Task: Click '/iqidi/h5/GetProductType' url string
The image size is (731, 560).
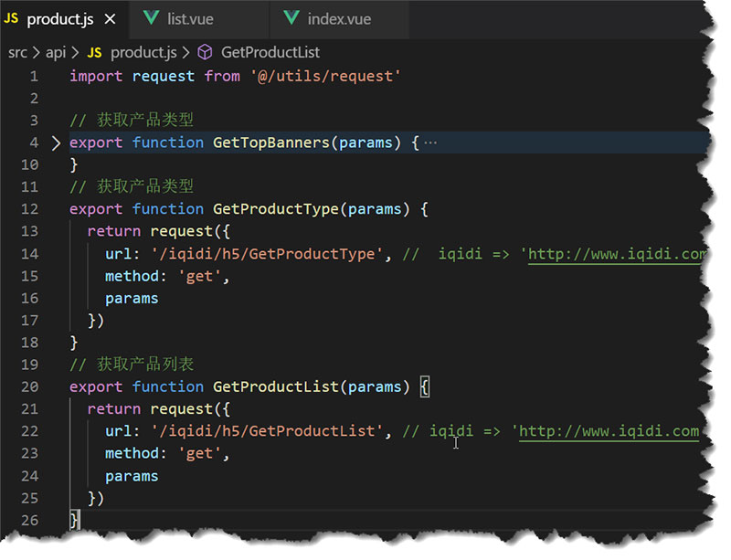Action: point(267,255)
